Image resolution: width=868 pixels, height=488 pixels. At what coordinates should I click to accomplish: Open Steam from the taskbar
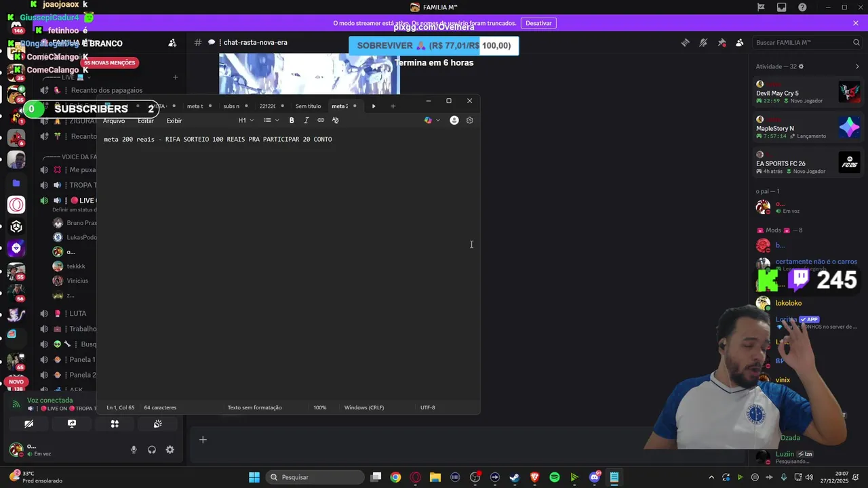point(515,477)
